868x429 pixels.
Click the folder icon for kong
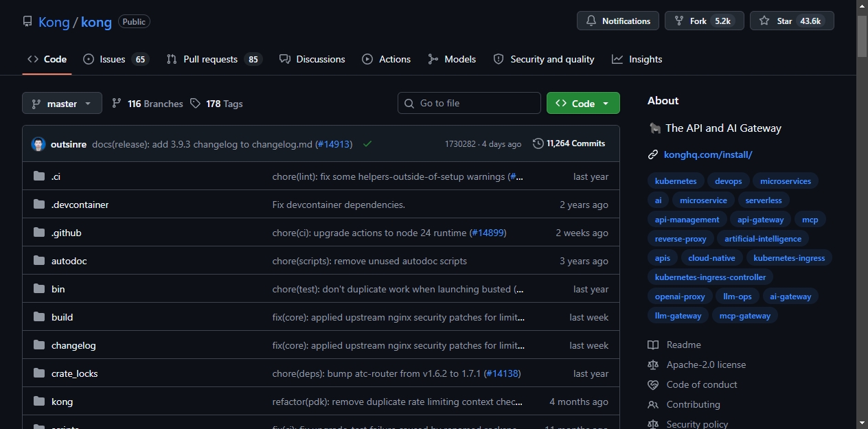tap(39, 402)
